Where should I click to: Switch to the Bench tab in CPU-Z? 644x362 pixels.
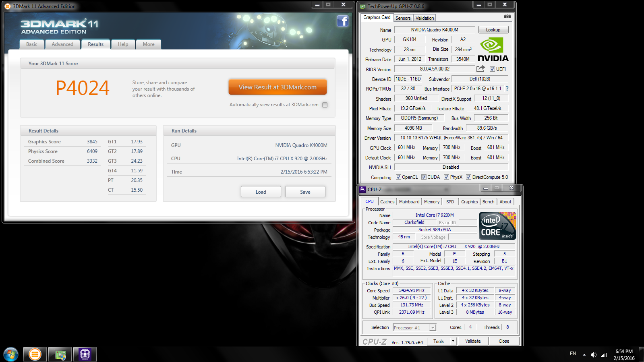coord(489,202)
